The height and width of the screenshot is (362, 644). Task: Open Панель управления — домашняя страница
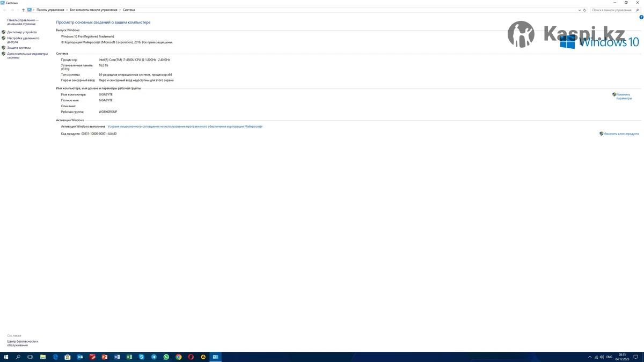coord(23,22)
